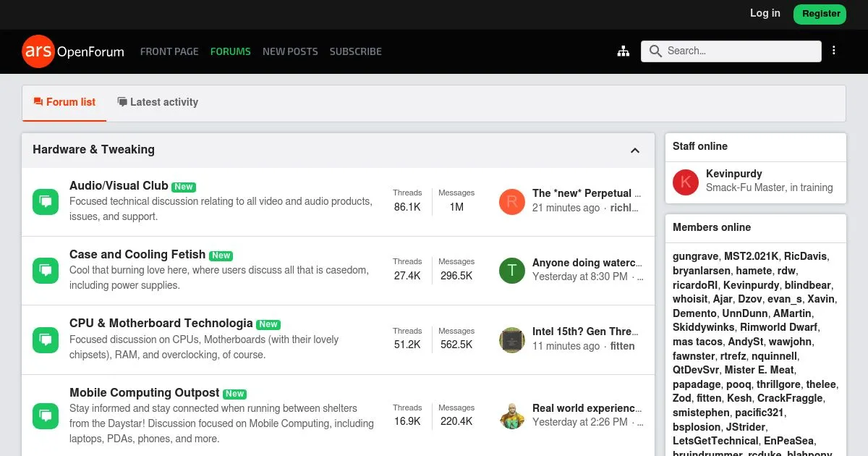Image resolution: width=868 pixels, height=456 pixels.
Task: Click the '21 minutes ago' timestamp
Action: [x=566, y=208]
